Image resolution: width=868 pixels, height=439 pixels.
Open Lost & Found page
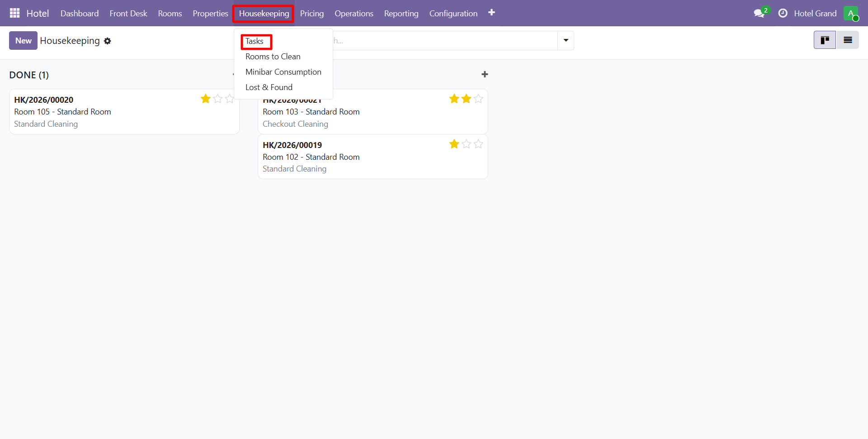(269, 87)
